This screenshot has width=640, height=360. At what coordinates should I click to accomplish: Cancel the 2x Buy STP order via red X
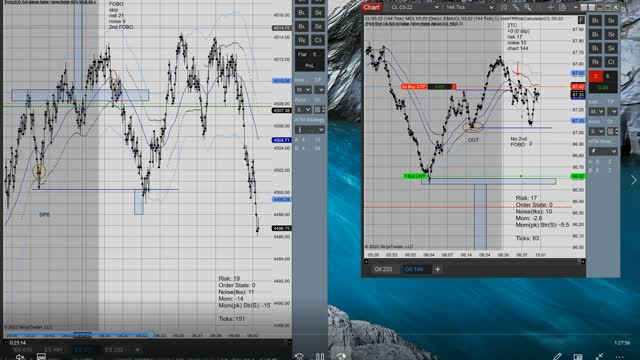[x=454, y=87]
